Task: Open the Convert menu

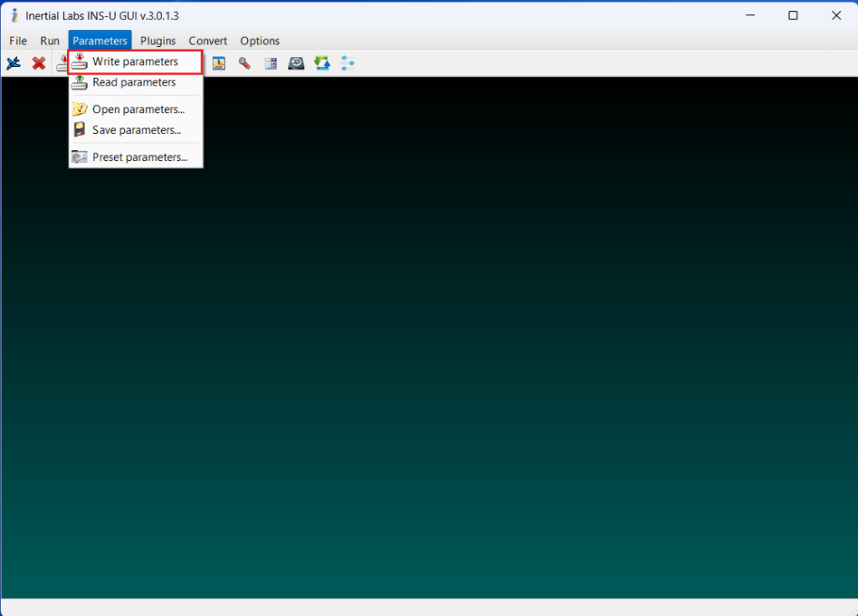Action: pyautogui.click(x=208, y=40)
